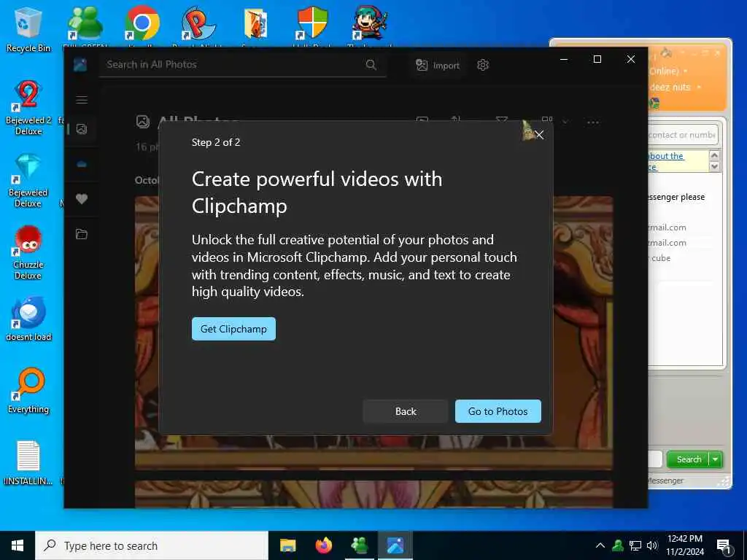Click the Get Clipchamp button
This screenshot has width=747, height=560.
[233, 329]
